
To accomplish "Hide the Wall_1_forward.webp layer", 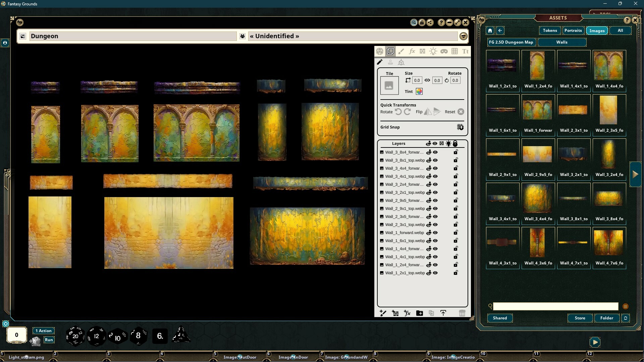I will (x=435, y=233).
